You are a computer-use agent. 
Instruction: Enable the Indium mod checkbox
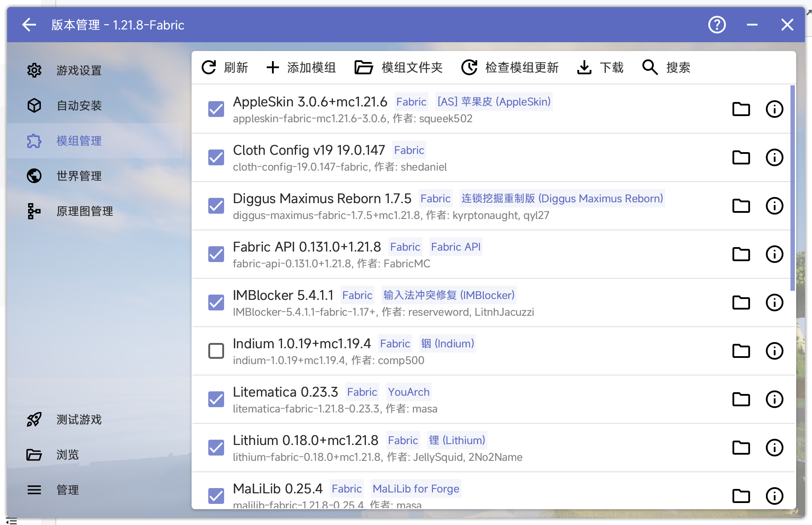[x=216, y=351]
